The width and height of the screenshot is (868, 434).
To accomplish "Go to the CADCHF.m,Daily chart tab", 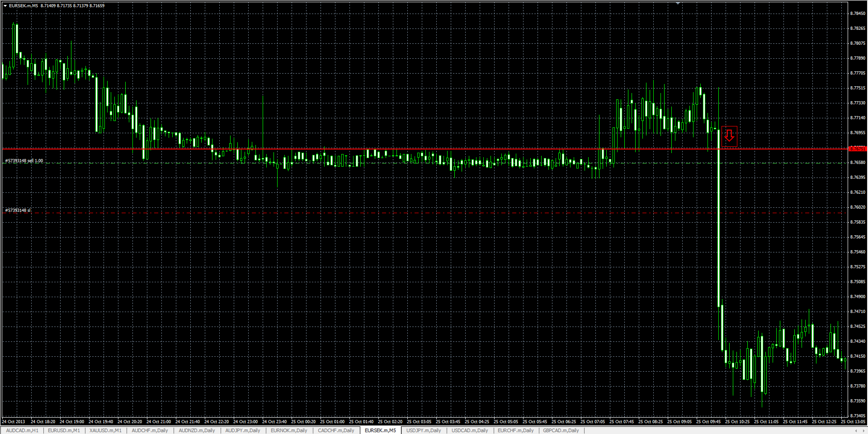I will click(x=336, y=430).
